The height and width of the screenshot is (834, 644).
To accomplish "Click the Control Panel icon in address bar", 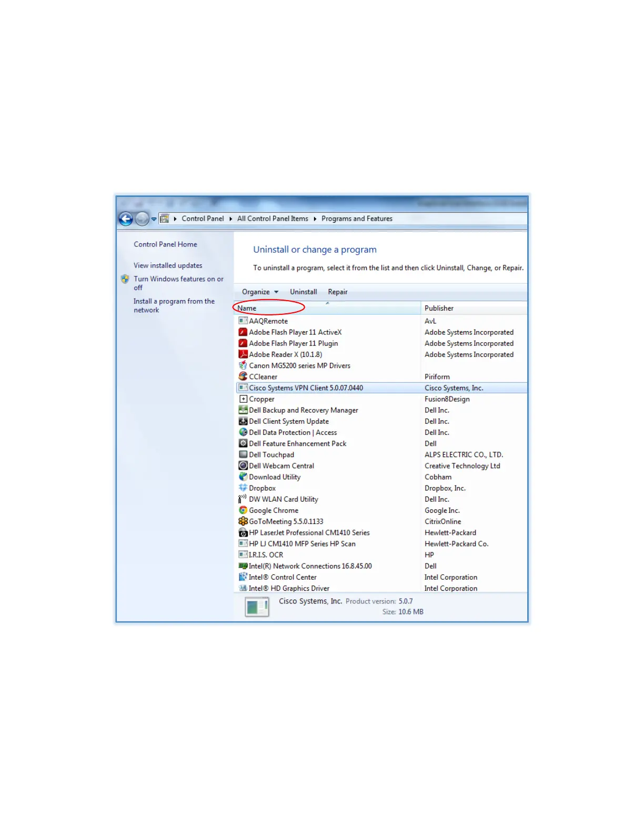I will (x=165, y=219).
